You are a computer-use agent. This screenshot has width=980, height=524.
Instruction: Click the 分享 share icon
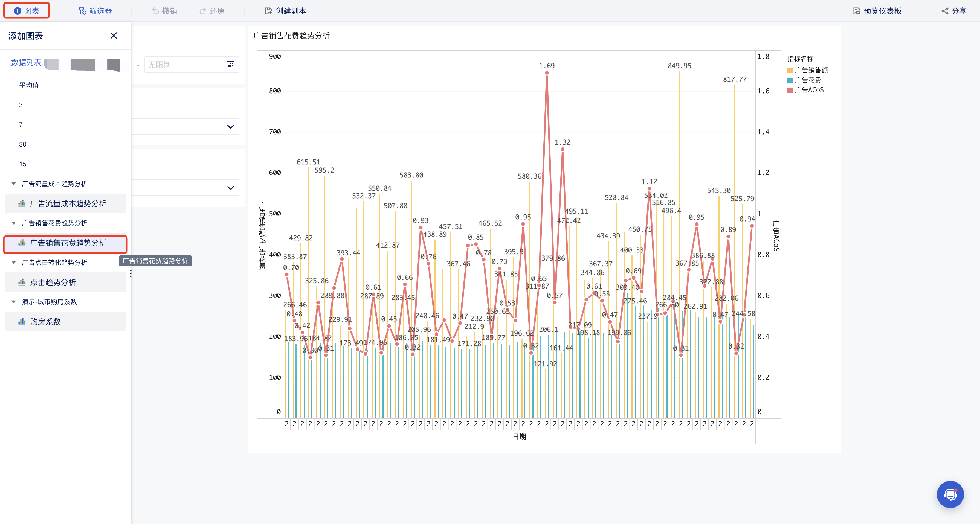(945, 11)
